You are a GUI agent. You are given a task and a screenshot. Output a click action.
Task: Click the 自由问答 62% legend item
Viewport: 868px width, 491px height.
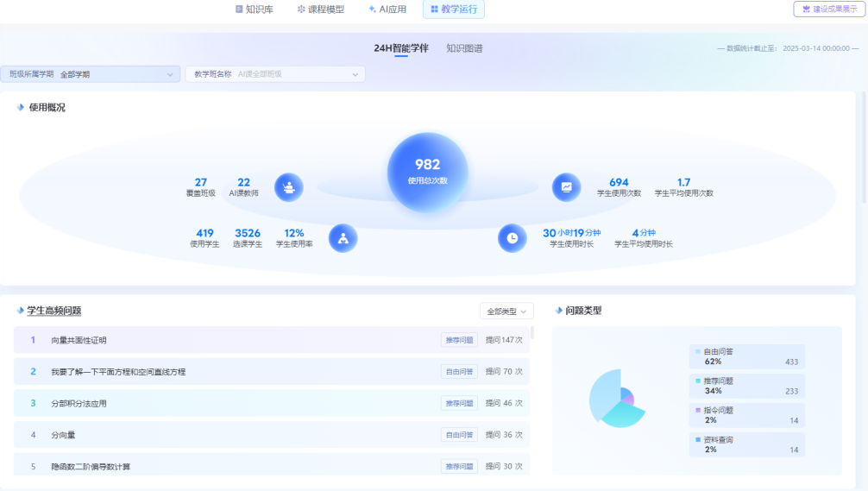click(x=746, y=356)
